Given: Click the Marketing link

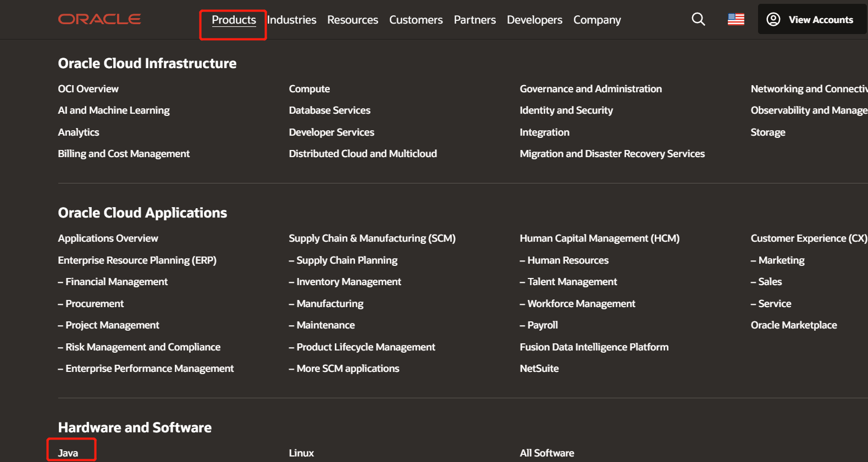Looking at the screenshot, I should tap(777, 260).
